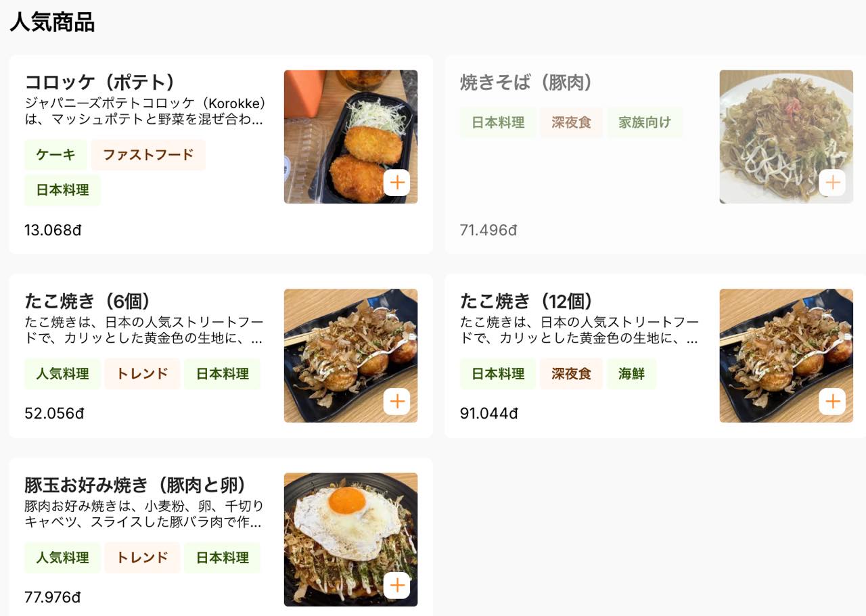Click 人気料理 tag on 豚玉お好み焼き card
Viewport: 866px width, 616px height.
pyautogui.click(x=62, y=558)
